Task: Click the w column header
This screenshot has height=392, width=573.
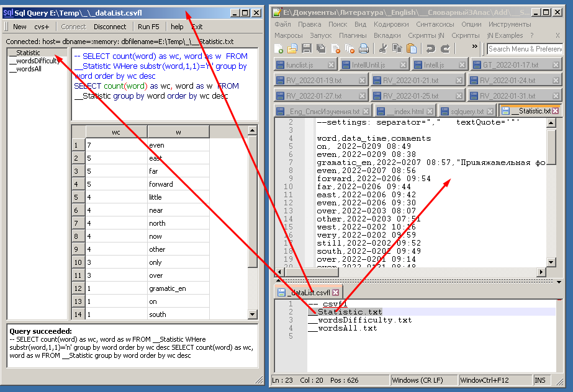Action: [x=178, y=131]
